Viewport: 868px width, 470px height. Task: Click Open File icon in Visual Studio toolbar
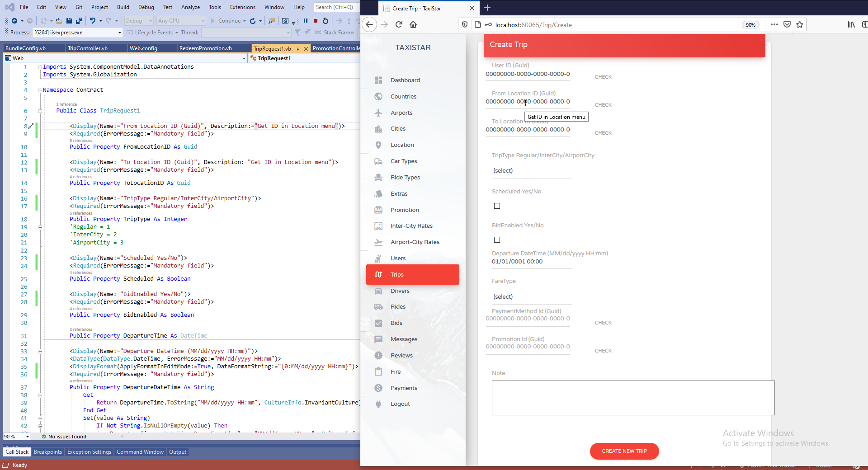59,21
